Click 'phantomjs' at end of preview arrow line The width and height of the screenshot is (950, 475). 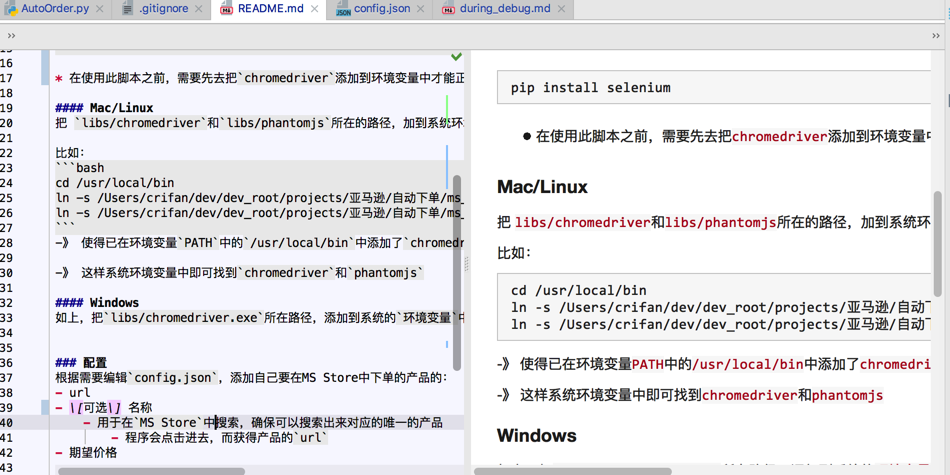coord(848,396)
